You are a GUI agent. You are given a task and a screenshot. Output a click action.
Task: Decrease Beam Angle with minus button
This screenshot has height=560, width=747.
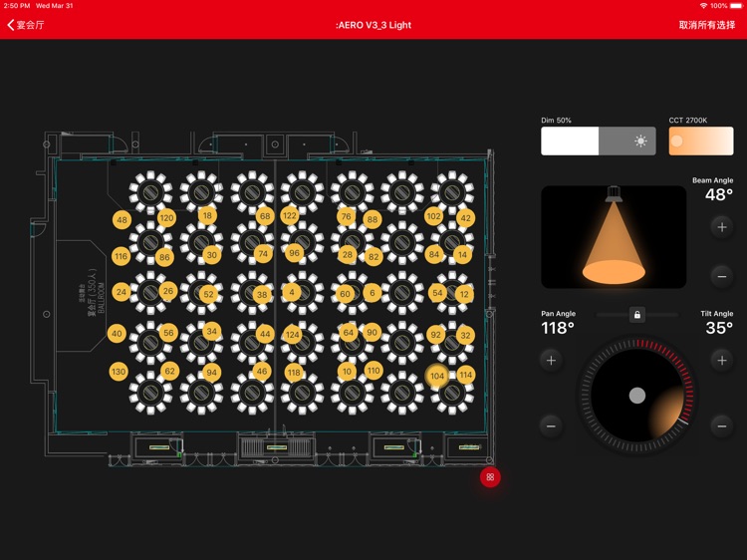[722, 276]
